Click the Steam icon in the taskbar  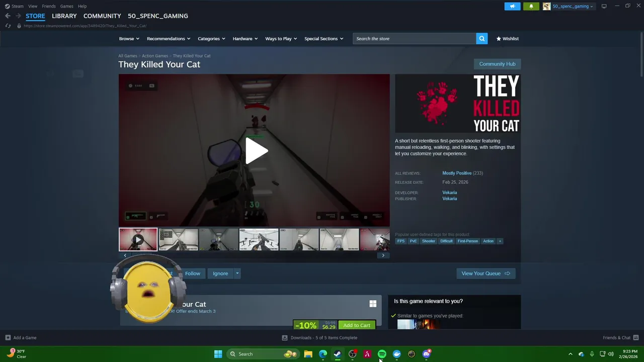(338, 354)
